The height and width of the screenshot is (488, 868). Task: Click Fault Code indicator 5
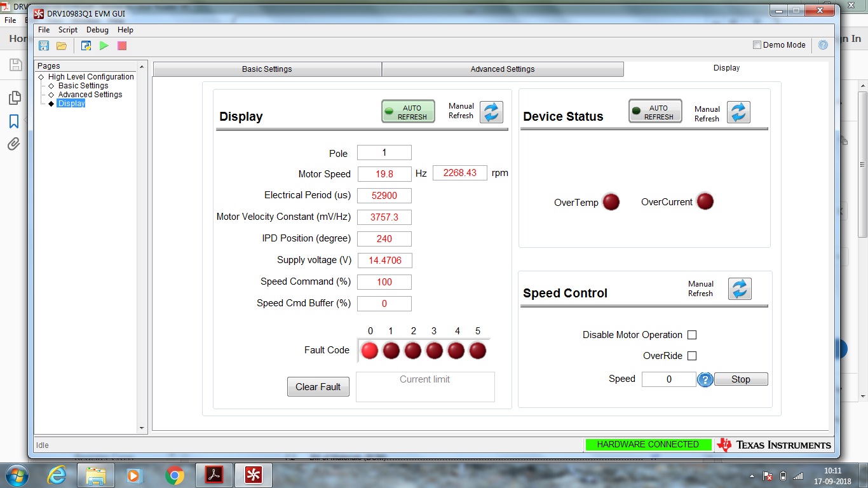coord(478,350)
